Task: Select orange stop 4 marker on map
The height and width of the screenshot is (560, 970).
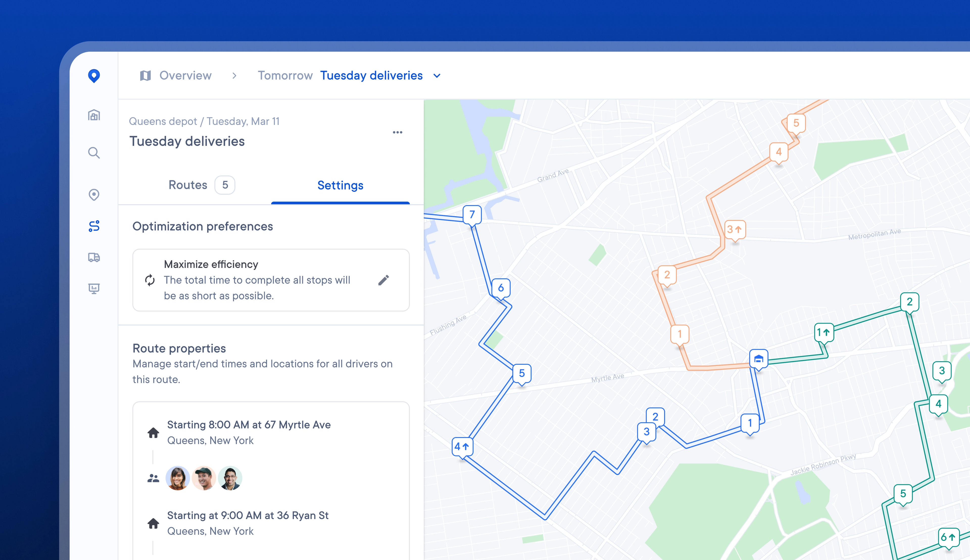Action: point(778,152)
